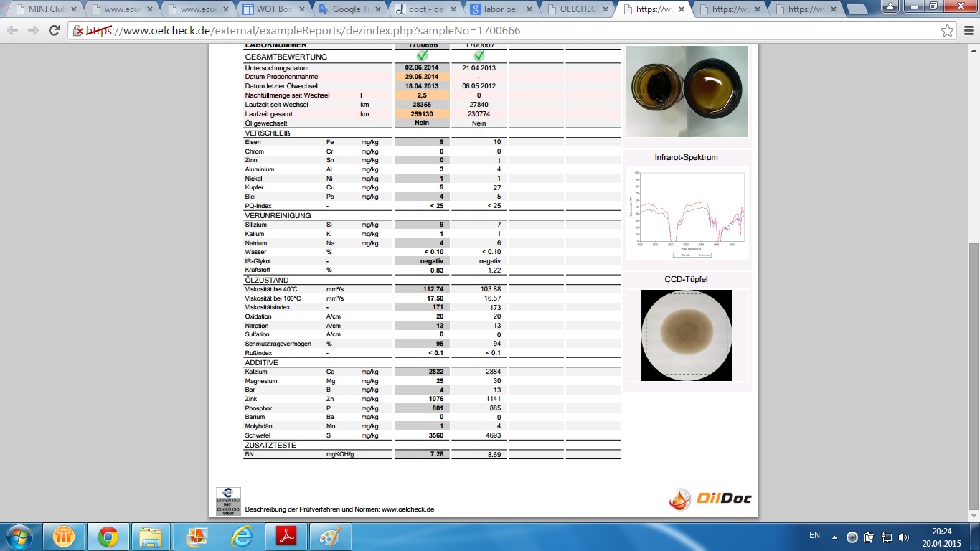
Task: Select the labor oel search tab
Action: 502,10
